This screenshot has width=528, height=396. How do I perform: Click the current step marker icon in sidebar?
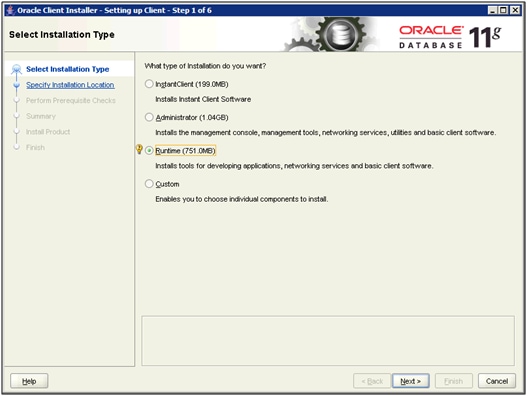tap(16, 69)
